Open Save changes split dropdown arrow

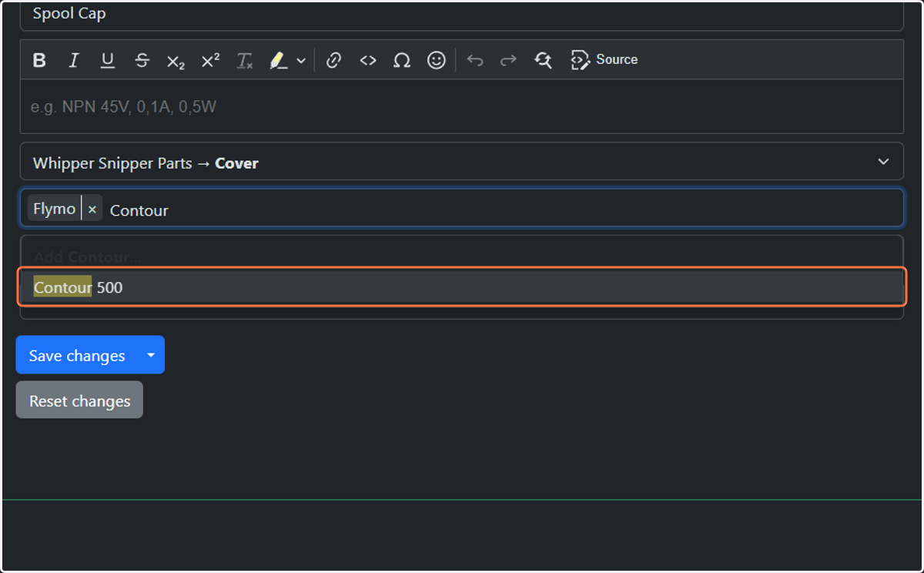(x=151, y=355)
